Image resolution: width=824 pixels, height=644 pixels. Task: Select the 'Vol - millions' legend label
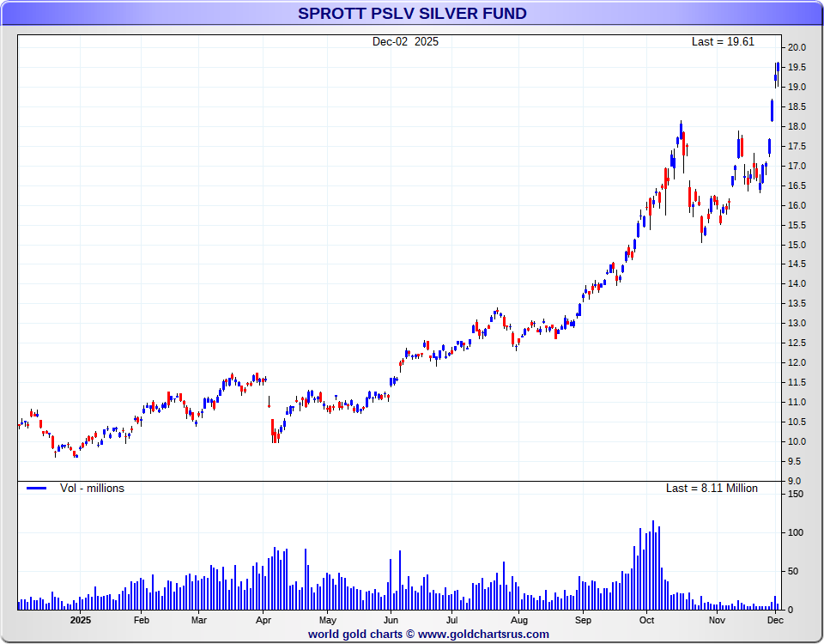pyautogui.click(x=92, y=489)
